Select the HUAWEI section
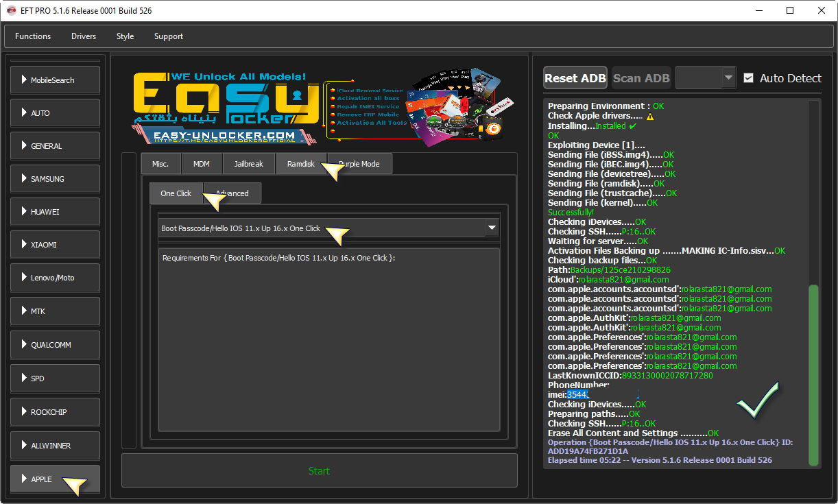 55,212
